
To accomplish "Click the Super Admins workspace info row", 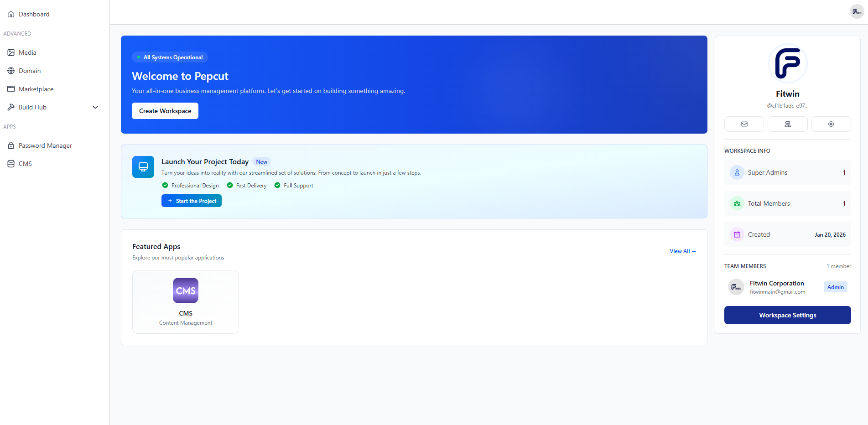I will pyautogui.click(x=787, y=172).
